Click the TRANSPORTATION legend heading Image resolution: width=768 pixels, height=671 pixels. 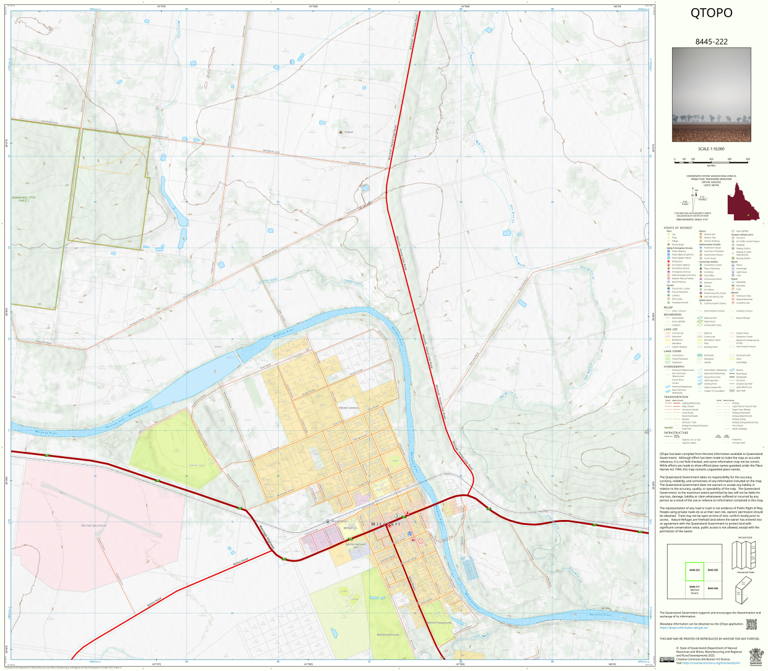point(676,397)
